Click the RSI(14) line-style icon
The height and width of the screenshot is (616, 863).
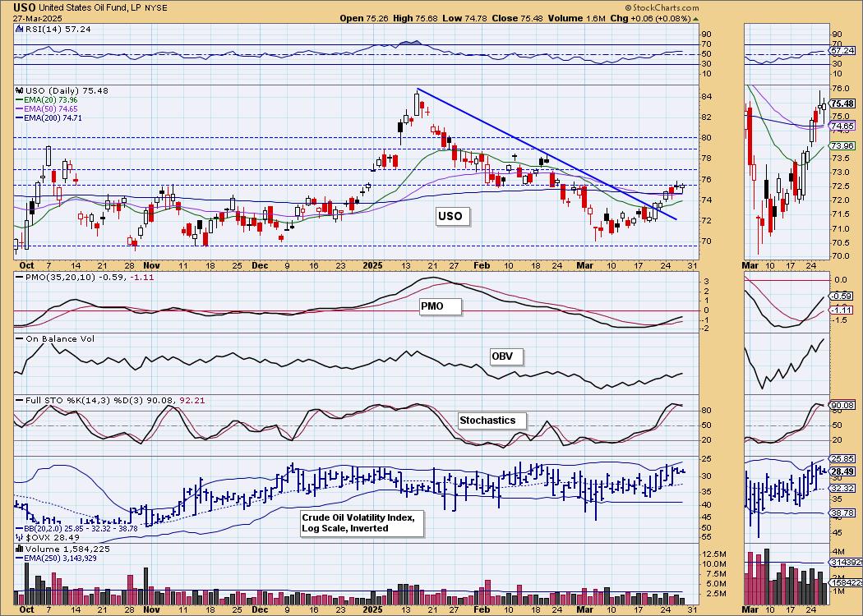19,29
